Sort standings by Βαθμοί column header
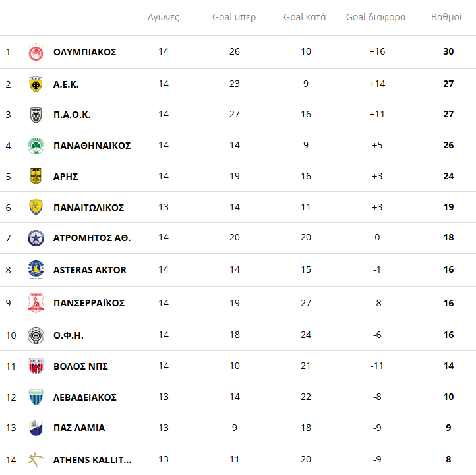This screenshot has width=476, height=475. pos(446,17)
